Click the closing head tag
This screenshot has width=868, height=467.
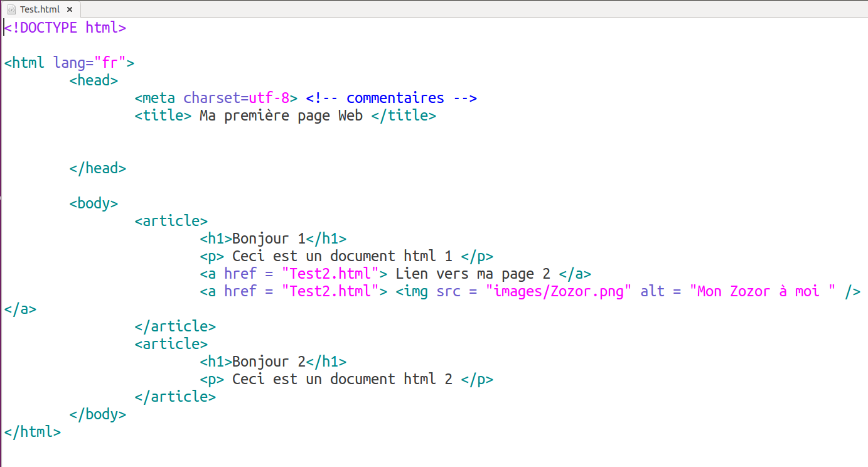click(x=97, y=168)
